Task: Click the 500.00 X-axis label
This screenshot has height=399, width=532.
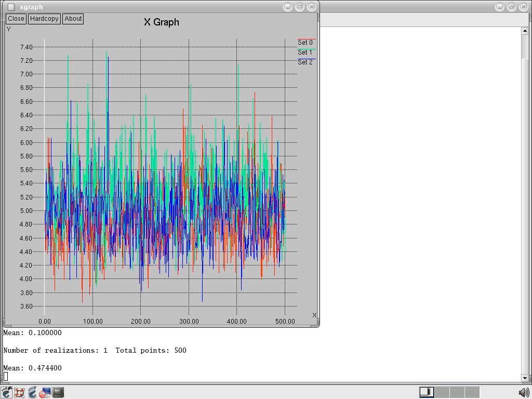Action: click(285, 321)
